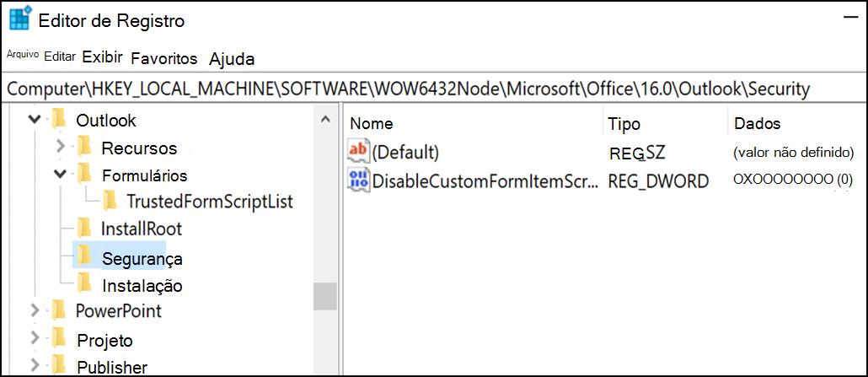This screenshot has height=377, width=868.
Task: Click the DisableCustomFormItemScr DWORD value icon
Action: pyautogui.click(x=358, y=180)
